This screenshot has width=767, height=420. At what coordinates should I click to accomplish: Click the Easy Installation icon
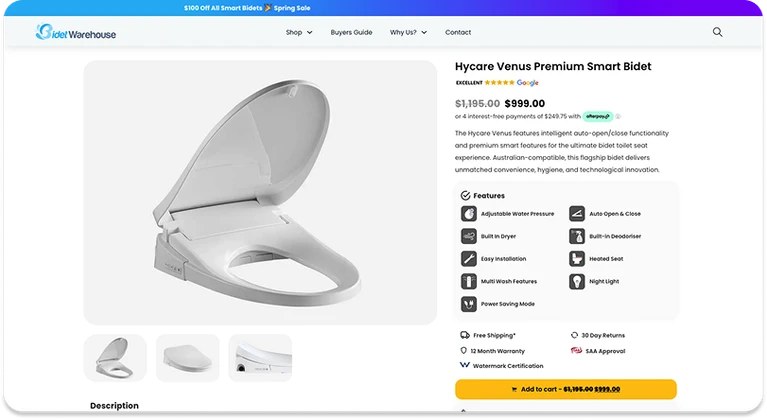pos(468,258)
